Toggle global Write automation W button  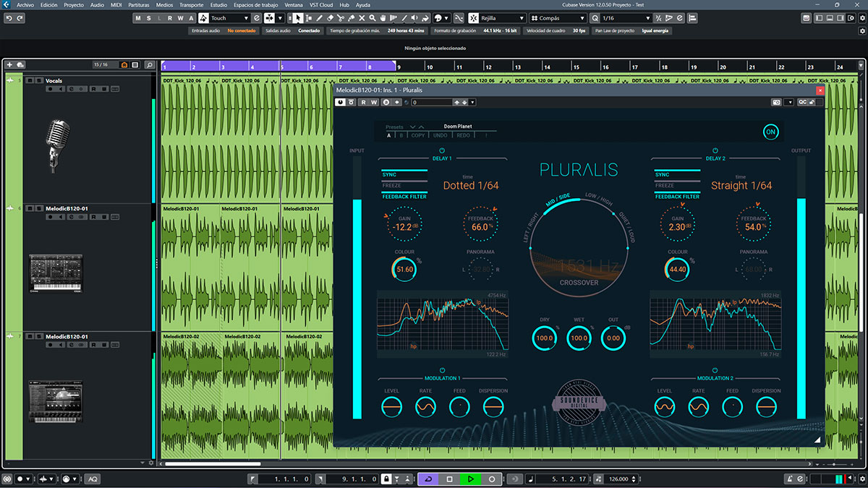tap(180, 18)
